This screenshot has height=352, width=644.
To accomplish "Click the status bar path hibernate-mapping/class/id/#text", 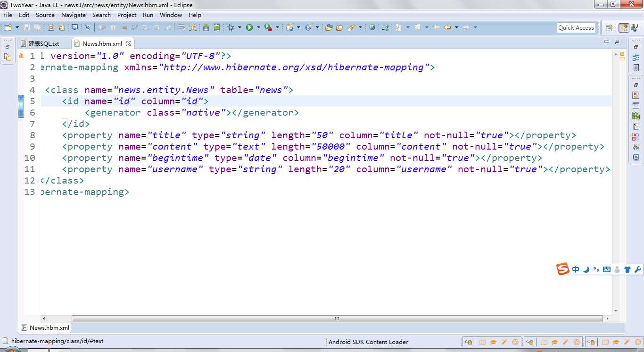I will pos(57,341).
